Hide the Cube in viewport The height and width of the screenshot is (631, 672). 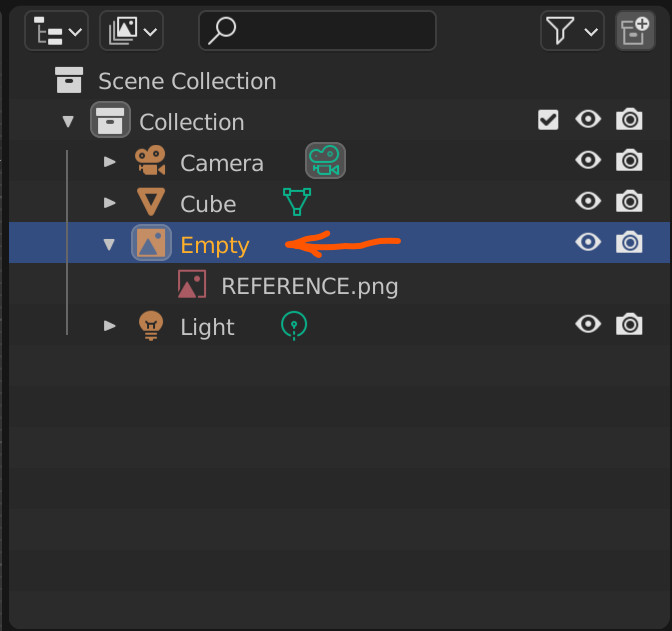point(588,201)
